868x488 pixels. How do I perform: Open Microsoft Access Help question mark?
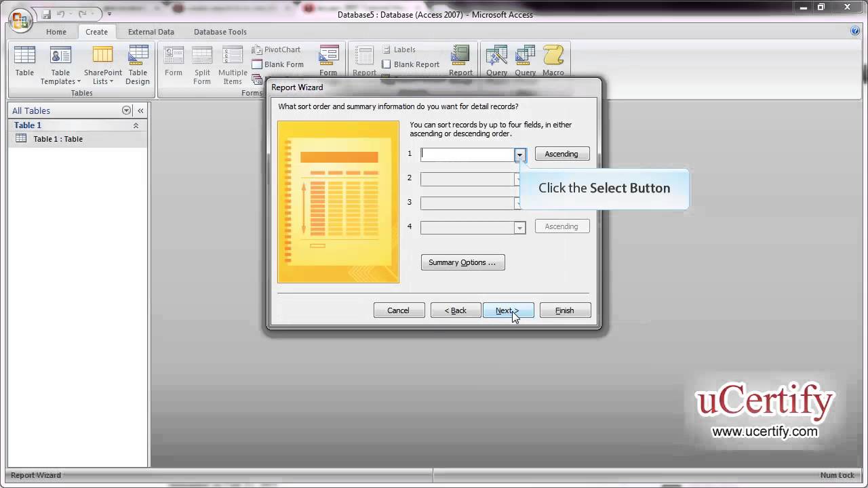855,31
